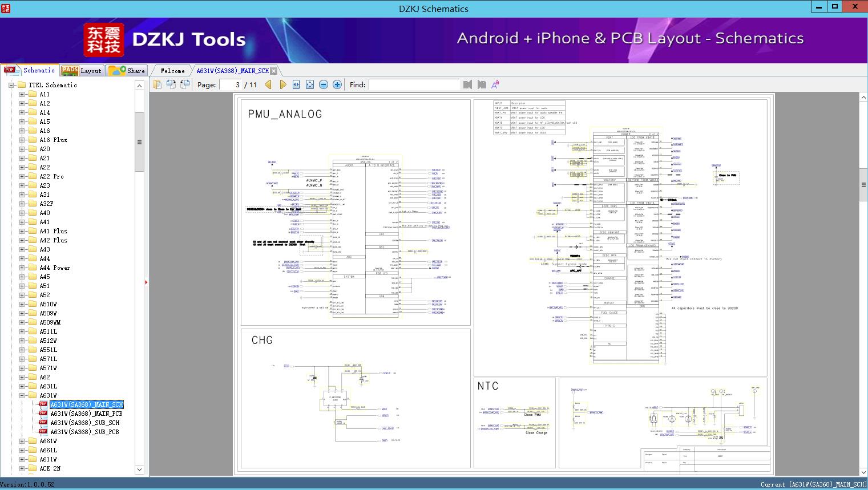Toggle match case search option icon
This screenshot has width=868, height=490.
coord(495,84)
